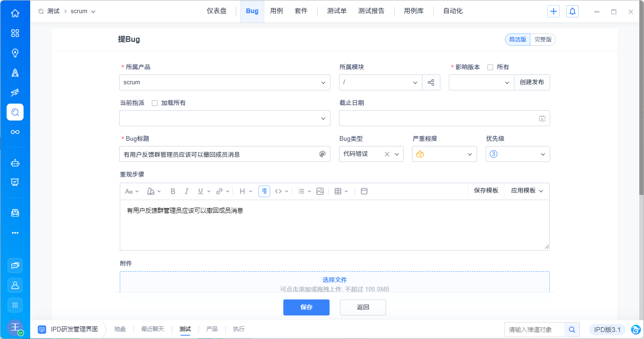644x339 pixels.
Task: Click the 保存 button
Action: tap(306, 307)
